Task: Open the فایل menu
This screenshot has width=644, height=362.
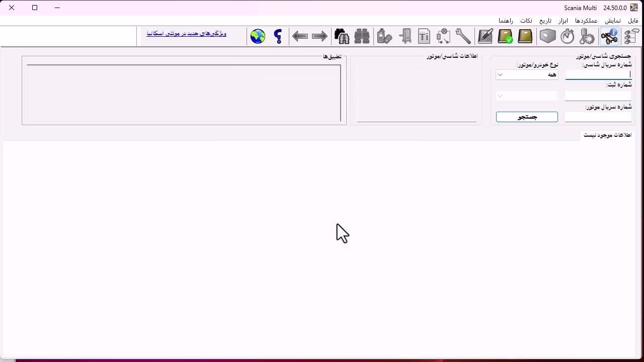Action: click(x=632, y=21)
